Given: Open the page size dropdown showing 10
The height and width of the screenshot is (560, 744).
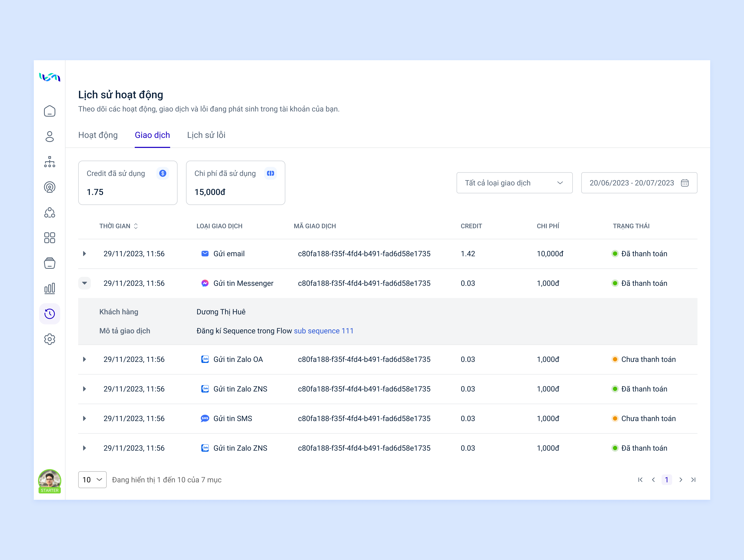Looking at the screenshot, I should click(x=92, y=480).
